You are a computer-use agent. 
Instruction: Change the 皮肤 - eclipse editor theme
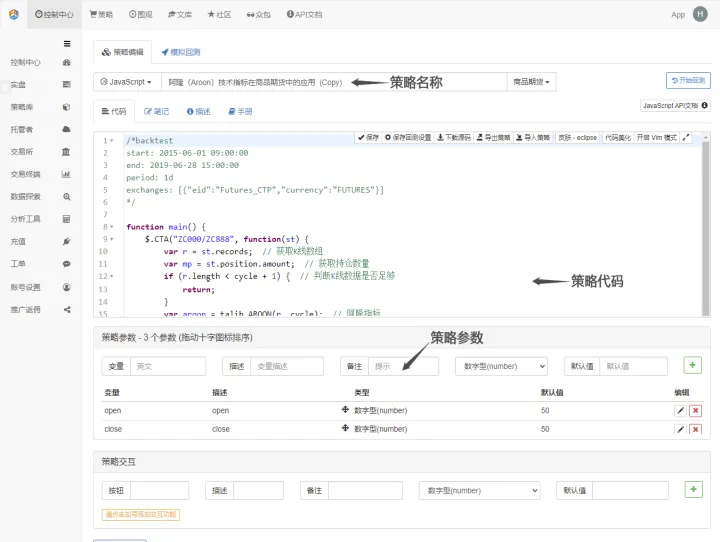(x=578, y=137)
